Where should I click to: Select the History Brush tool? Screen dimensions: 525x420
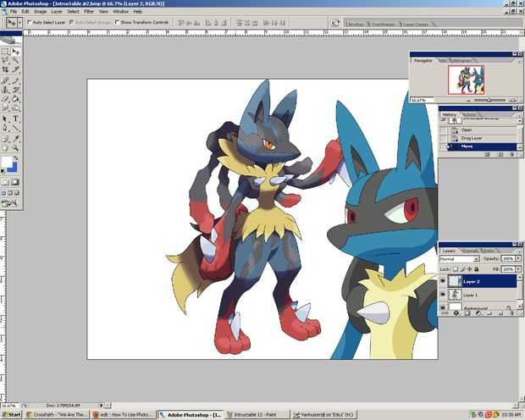15,90
